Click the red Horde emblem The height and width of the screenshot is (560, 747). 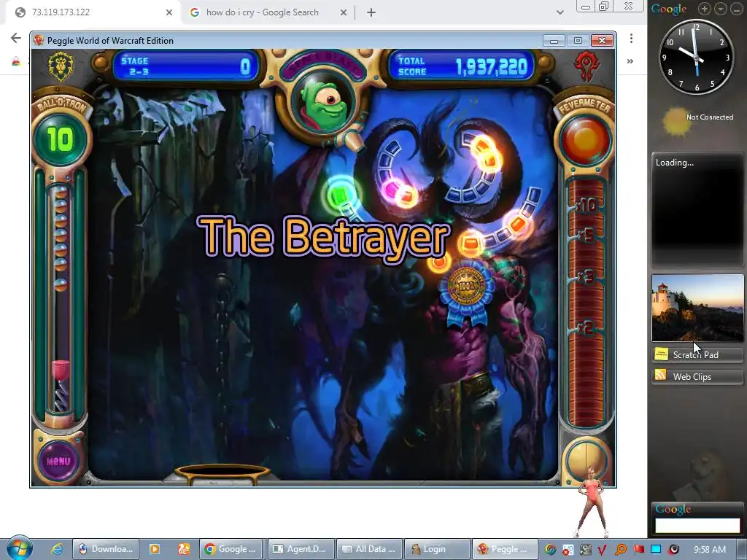tap(587, 66)
